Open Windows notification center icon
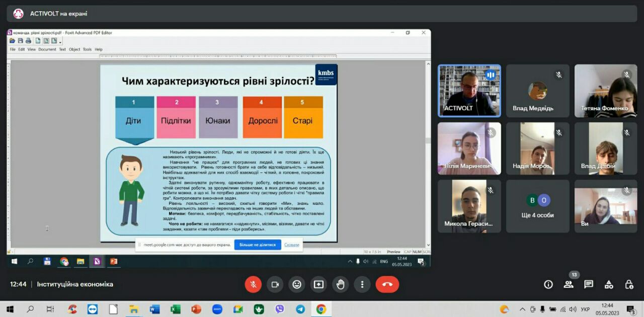 [630, 309]
